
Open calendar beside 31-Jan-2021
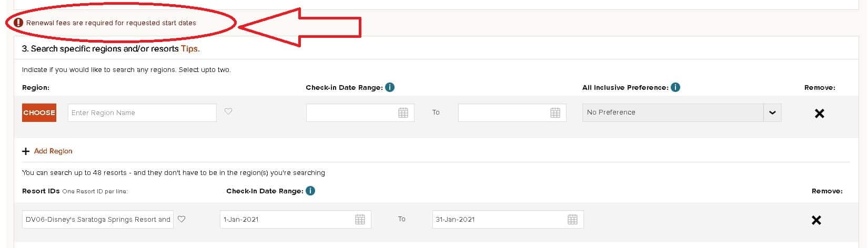pos(572,220)
